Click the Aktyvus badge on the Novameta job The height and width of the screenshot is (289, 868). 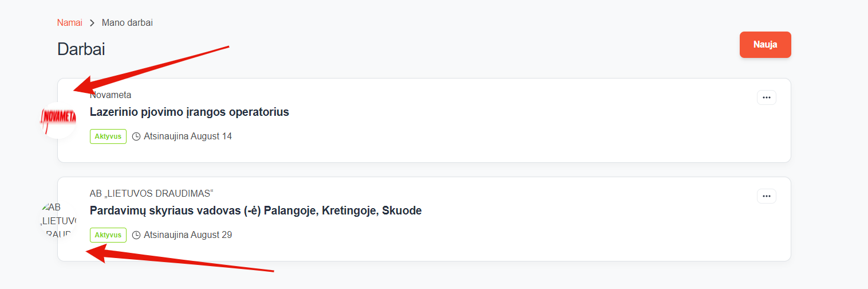[x=108, y=136]
